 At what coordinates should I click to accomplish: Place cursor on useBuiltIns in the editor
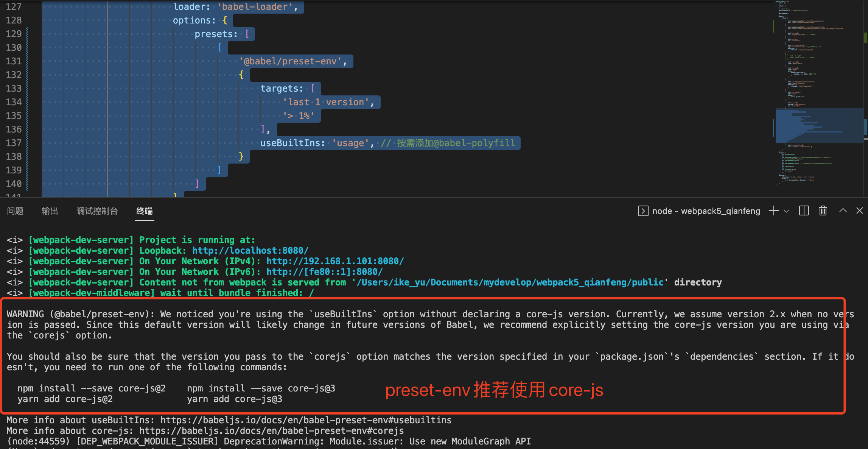pyautogui.click(x=290, y=143)
